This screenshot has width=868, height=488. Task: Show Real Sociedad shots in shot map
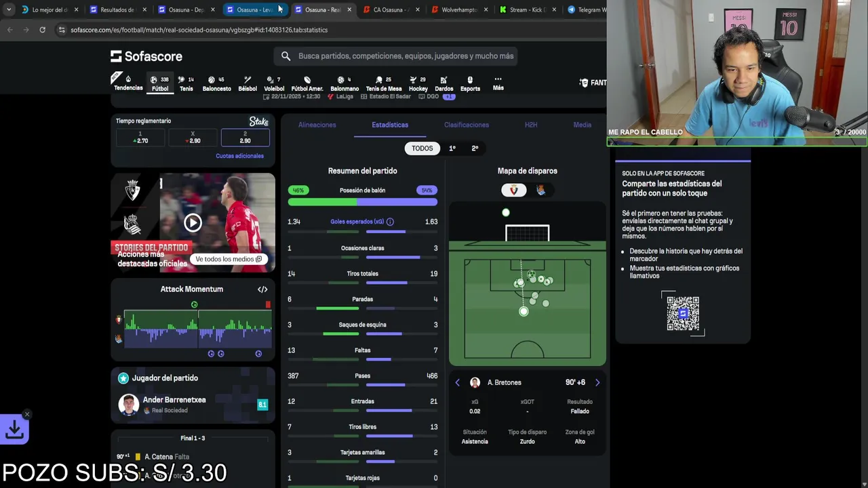(x=540, y=190)
